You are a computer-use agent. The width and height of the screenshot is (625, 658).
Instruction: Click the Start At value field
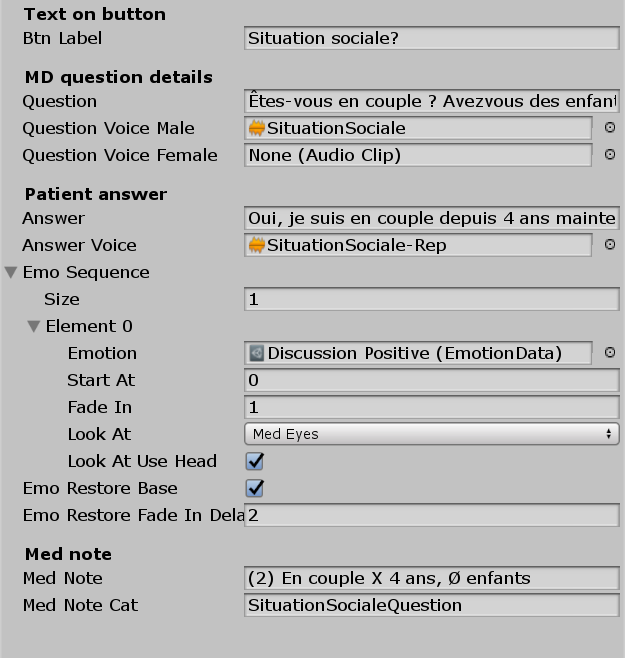(x=431, y=380)
